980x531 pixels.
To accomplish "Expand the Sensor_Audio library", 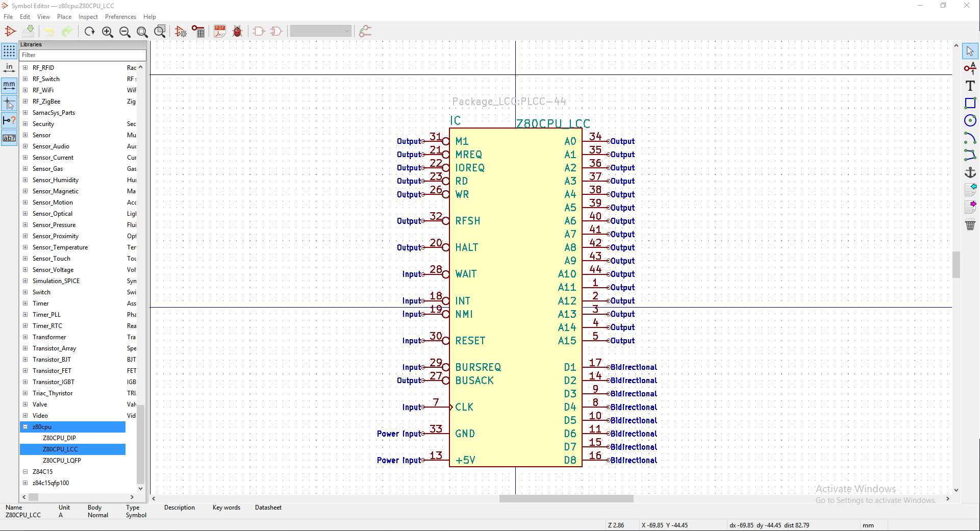I will (25, 146).
